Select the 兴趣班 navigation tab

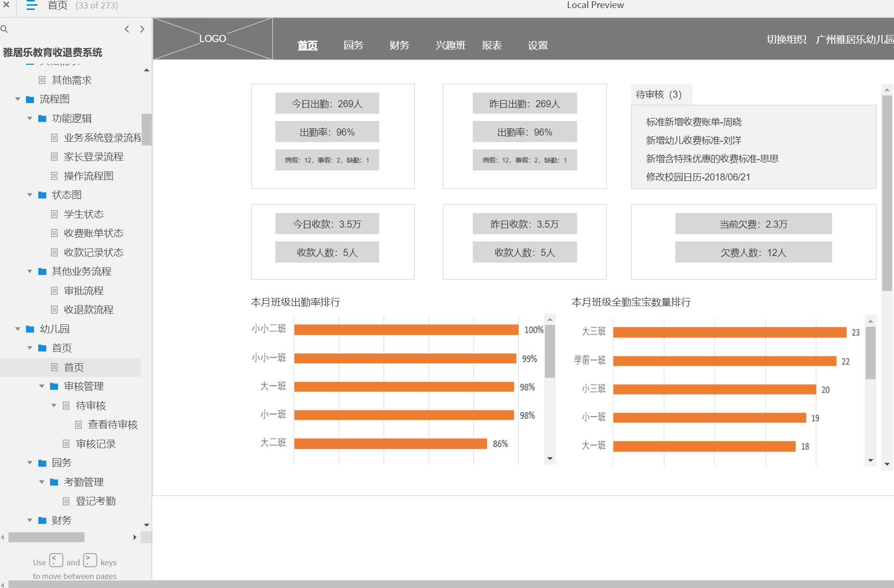(x=451, y=45)
